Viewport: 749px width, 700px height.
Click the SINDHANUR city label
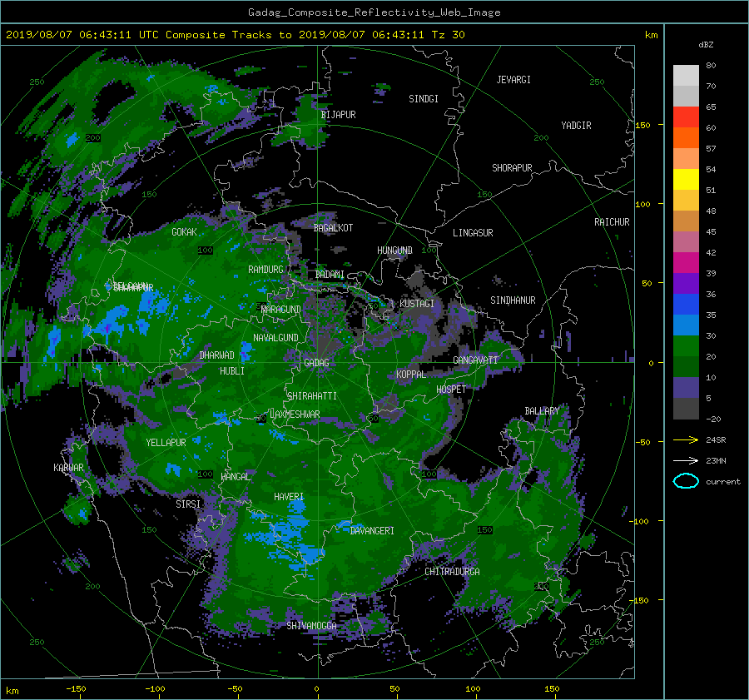tap(513, 300)
